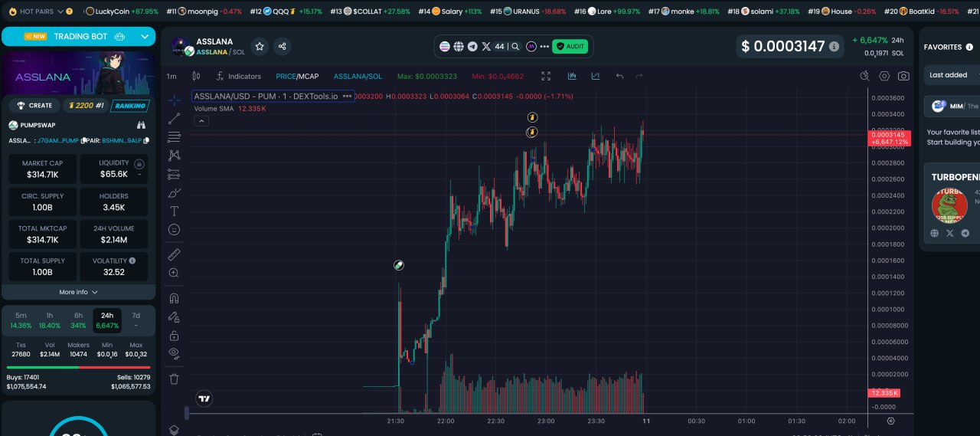Screen dimensions: 980x436
Task: Open the object tree layers icon
Action: pos(174,430)
